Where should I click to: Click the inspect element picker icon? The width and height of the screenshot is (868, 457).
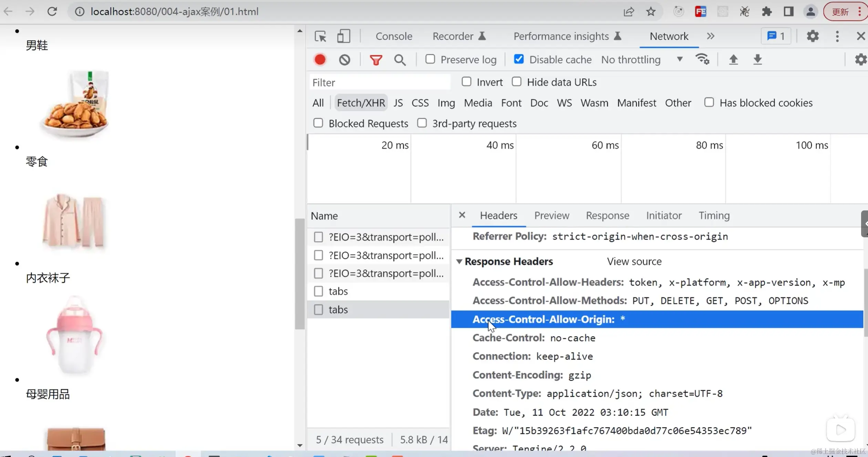click(320, 36)
